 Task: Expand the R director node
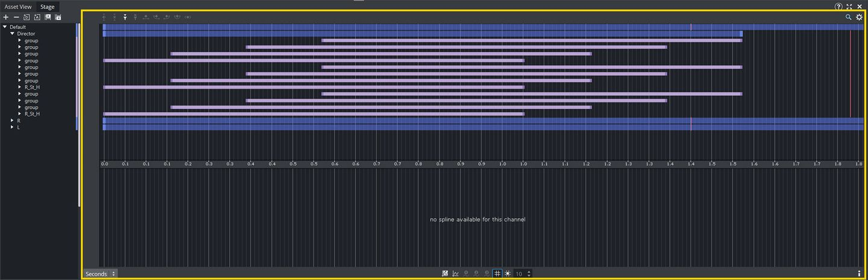click(12, 120)
